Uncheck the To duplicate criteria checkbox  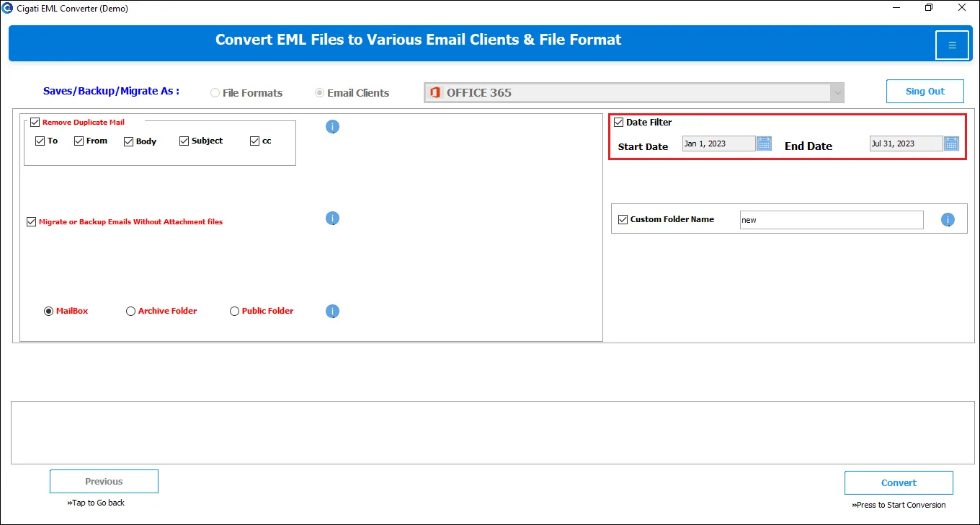[40, 141]
